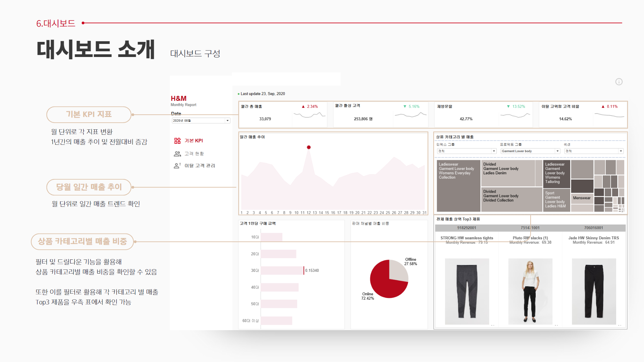The height and width of the screenshot is (362, 644).
Task: Click the 기본 KPI dashboard grid icon
Action: coord(177,141)
